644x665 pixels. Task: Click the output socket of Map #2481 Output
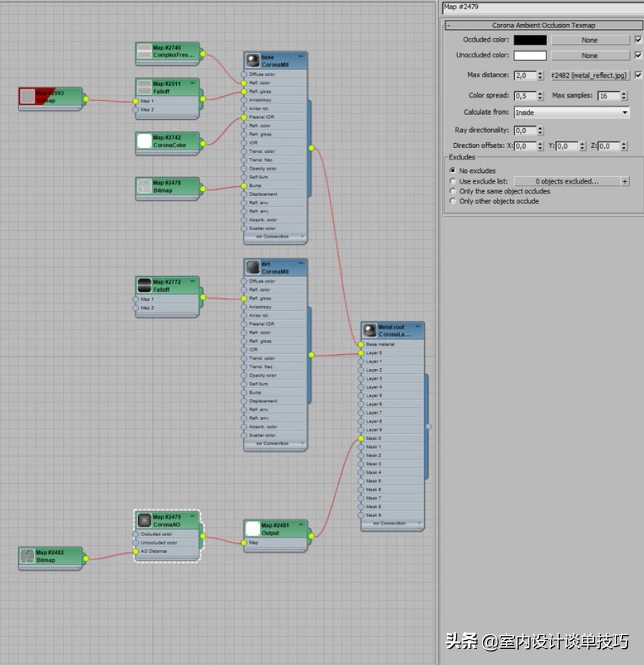[311, 536]
